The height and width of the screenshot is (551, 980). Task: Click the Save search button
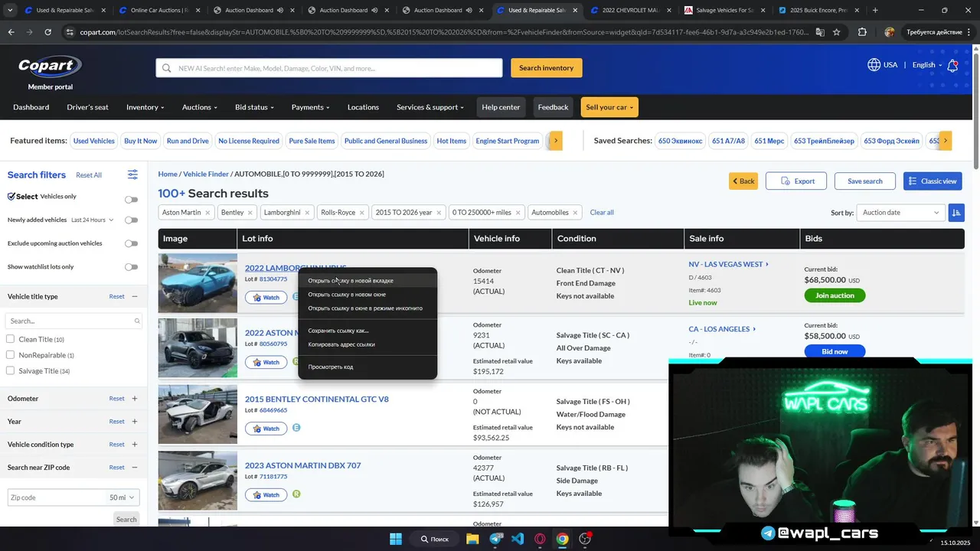pyautogui.click(x=864, y=181)
